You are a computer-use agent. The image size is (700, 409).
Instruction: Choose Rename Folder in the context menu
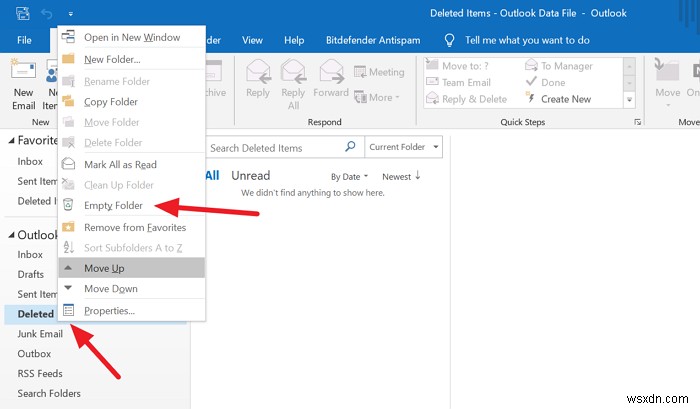point(131,81)
